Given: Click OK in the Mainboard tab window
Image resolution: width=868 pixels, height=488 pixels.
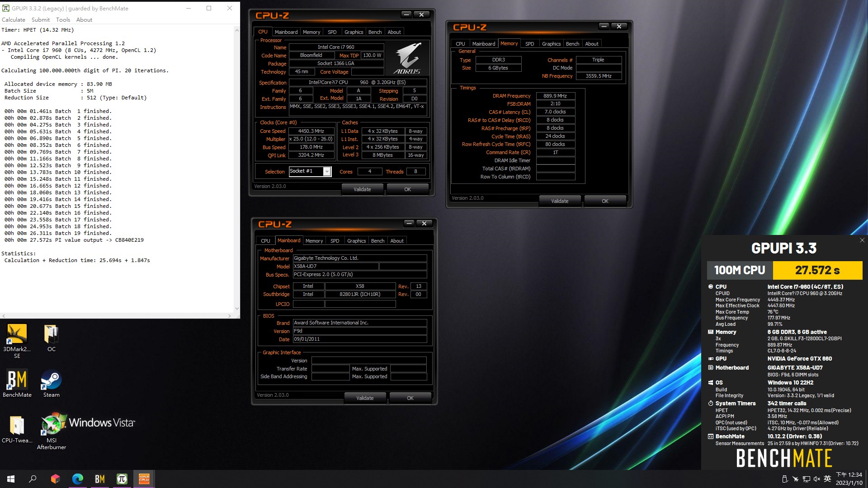Looking at the screenshot, I should click(x=410, y=398).
